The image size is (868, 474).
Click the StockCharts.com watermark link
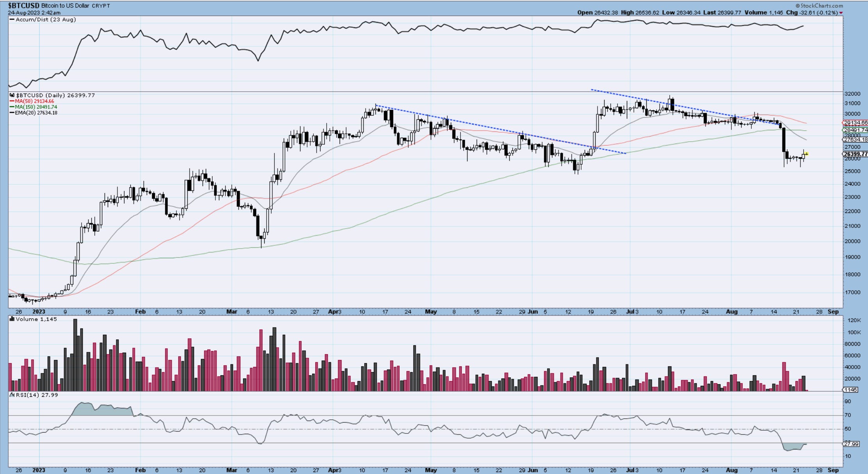[x=819, y=6]
